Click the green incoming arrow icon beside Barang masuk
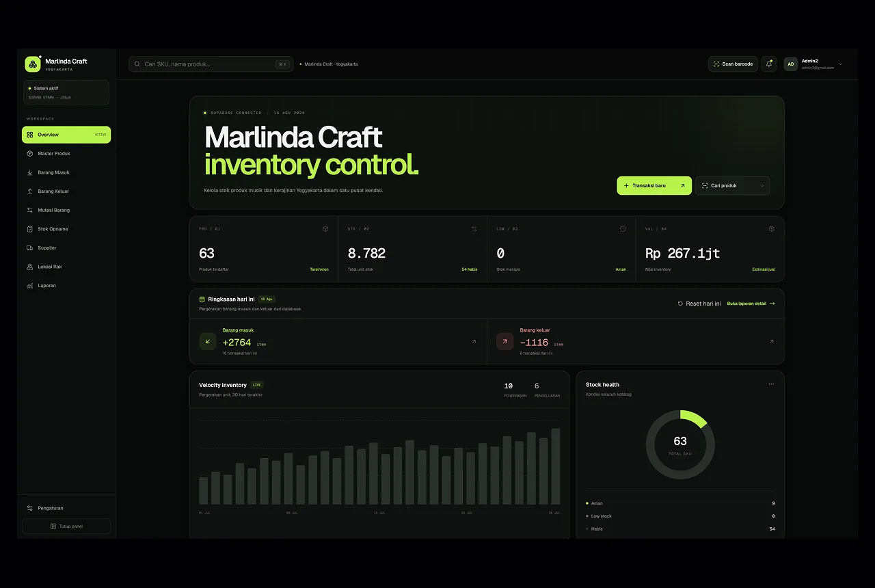875x588 pixels. [x=208, y=341]
